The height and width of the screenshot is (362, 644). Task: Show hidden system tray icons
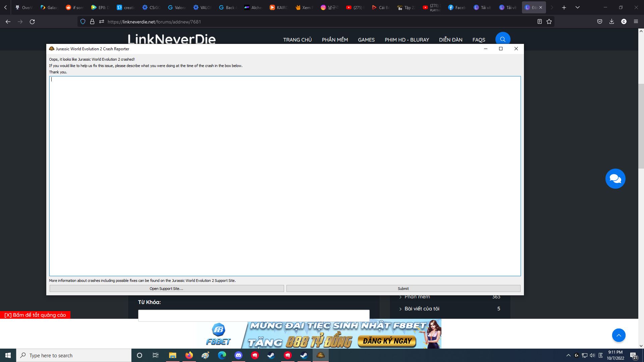coord(569,355)
